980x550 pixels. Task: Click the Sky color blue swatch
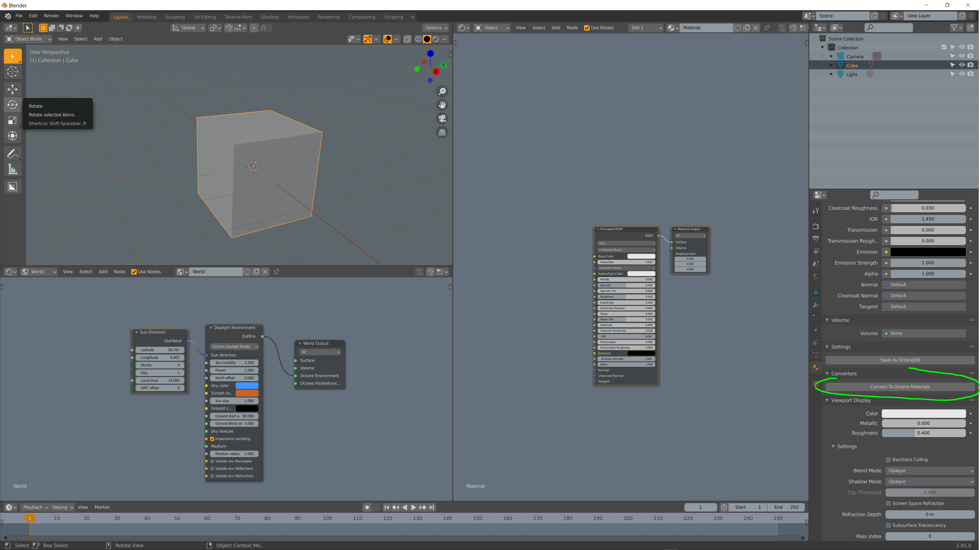[x=247, y=386]
